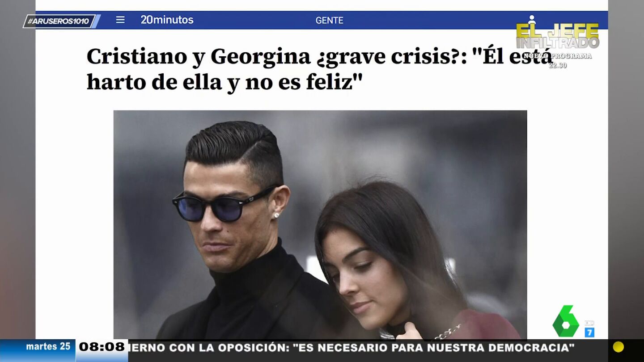This screenshot has height=362, width=644.
Task: Click the small HD indicator icon
Action: pyautogui.click(x=589, y=323)
